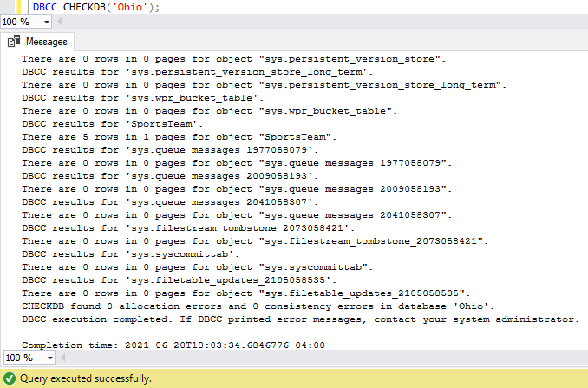The width and height of the screenshot is (588, 388).
Task: Click the Messages pane horizontal scrollbar track
Action: (x=321, y=358)
